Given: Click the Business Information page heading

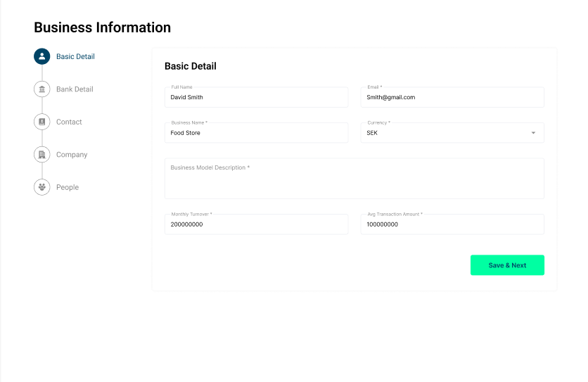Looking at the screenshot, I should [103, 27].
